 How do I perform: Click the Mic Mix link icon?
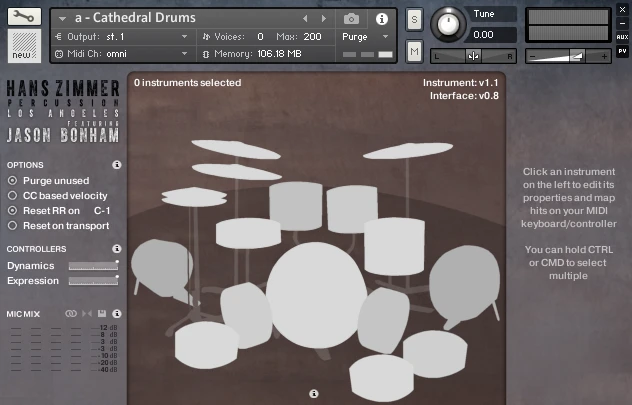(x=71, y=314)
